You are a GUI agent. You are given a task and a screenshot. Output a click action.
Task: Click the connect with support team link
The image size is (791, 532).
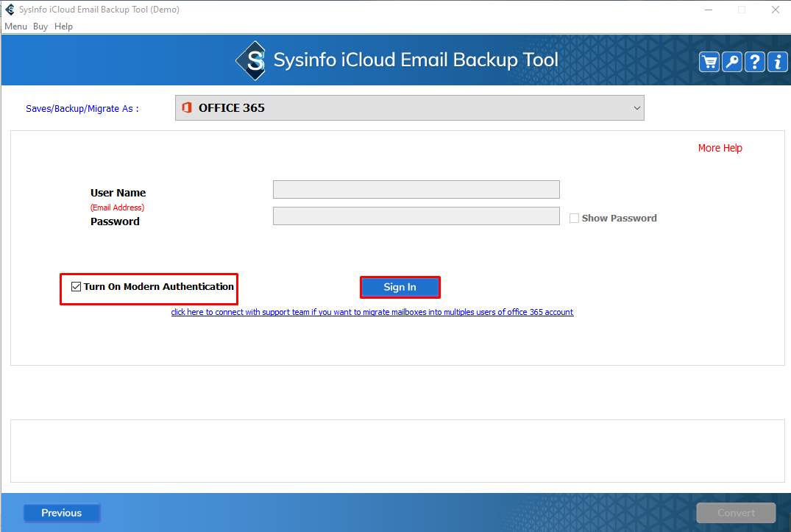[372, 312]
